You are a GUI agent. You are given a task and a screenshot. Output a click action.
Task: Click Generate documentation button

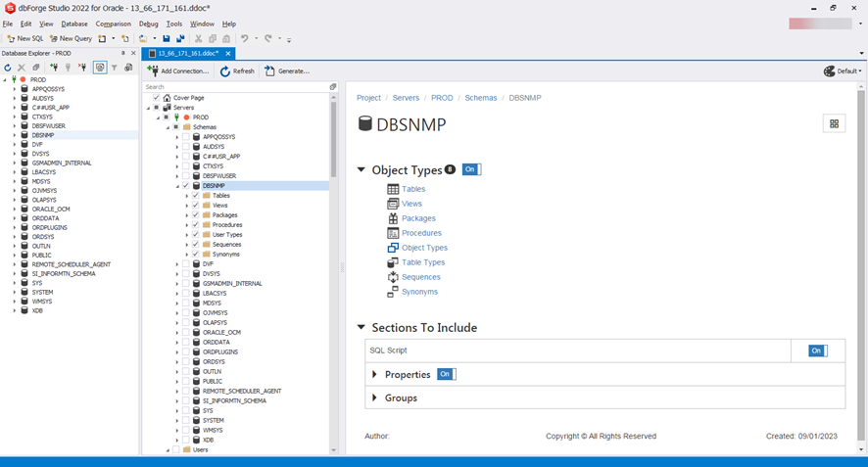tap(287, 71)
